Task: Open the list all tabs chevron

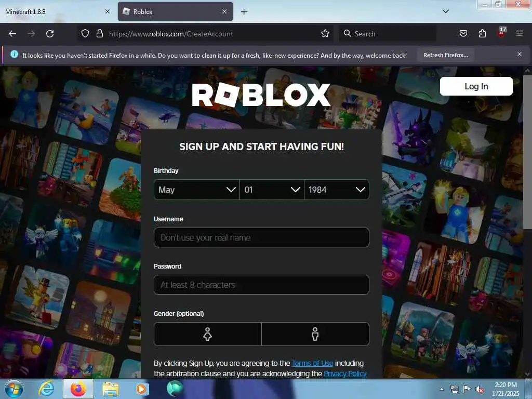Action: [445, 11]
